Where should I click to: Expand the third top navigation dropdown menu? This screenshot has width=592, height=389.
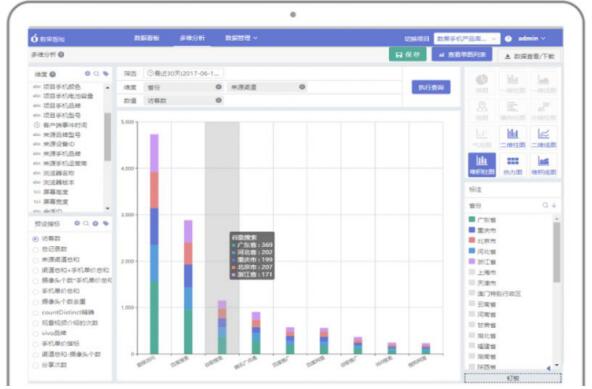coord(241,38)
